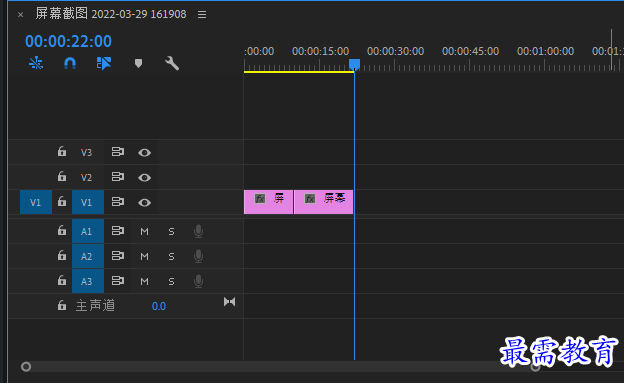Click fx badge on second clip

point(310,198)
